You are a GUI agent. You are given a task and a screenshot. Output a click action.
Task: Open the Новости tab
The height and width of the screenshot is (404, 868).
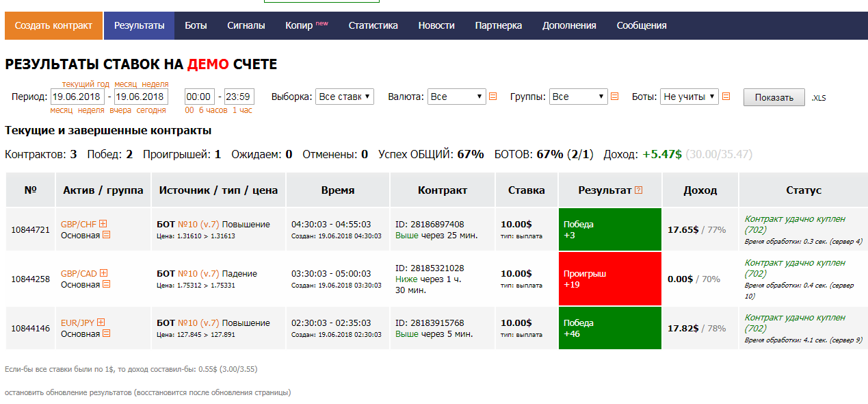(x=436, y=25)
